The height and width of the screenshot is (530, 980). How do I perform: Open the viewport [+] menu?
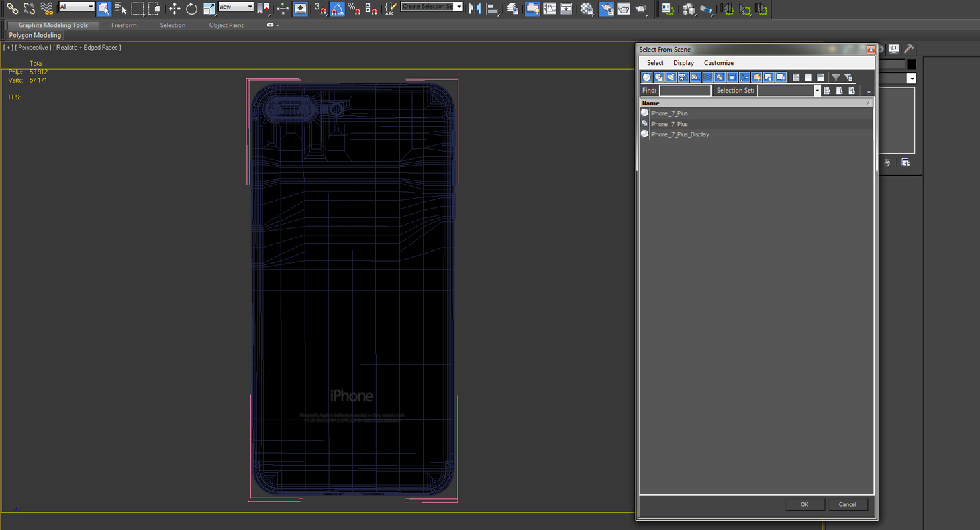coord(8,48)
